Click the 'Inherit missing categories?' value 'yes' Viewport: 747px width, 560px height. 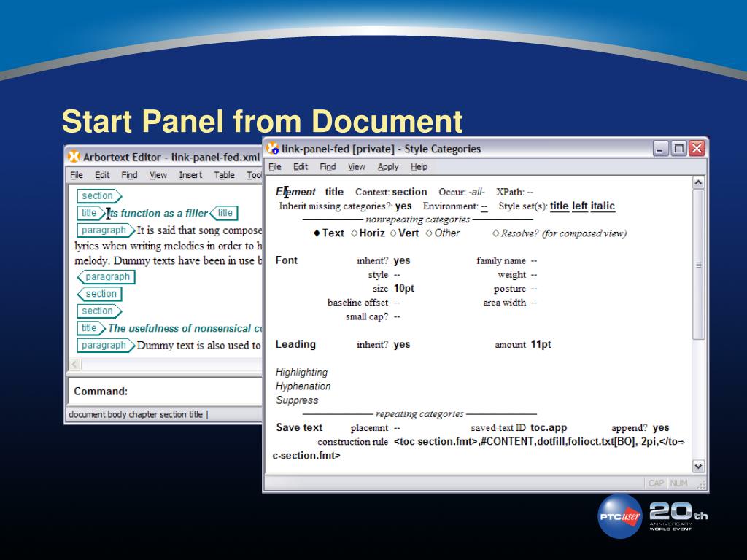[403, 206]
